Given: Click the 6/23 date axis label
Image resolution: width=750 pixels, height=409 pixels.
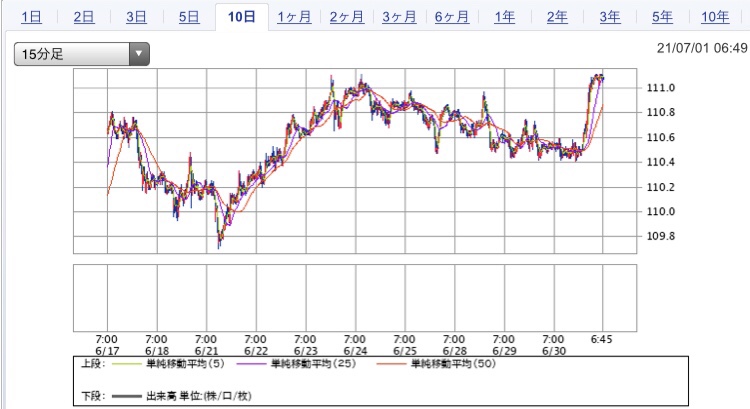Looking at the screenshot, I should click(x=306, y=351).
